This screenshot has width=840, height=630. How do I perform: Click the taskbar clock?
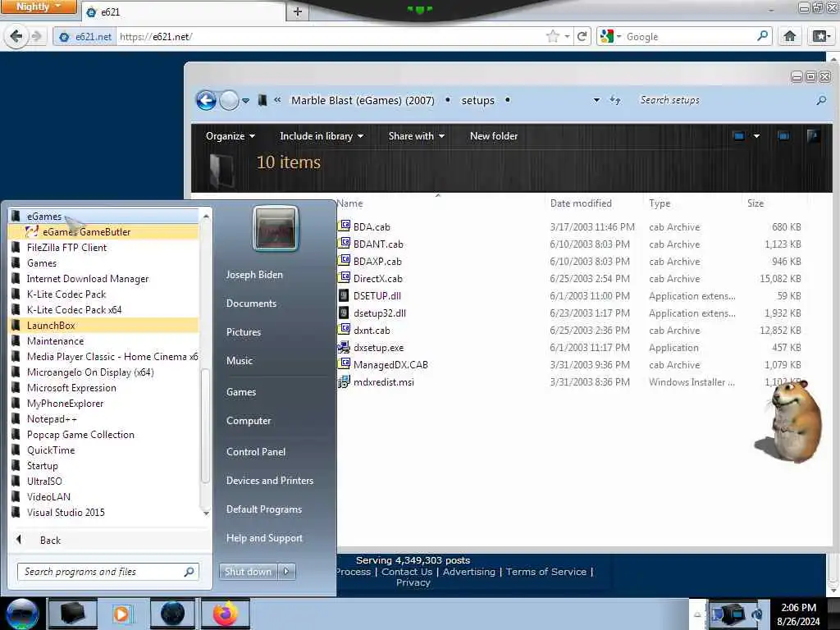(798, 614)
